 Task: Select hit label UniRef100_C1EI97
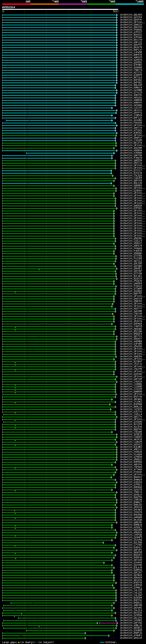click(x=131, y=108)
